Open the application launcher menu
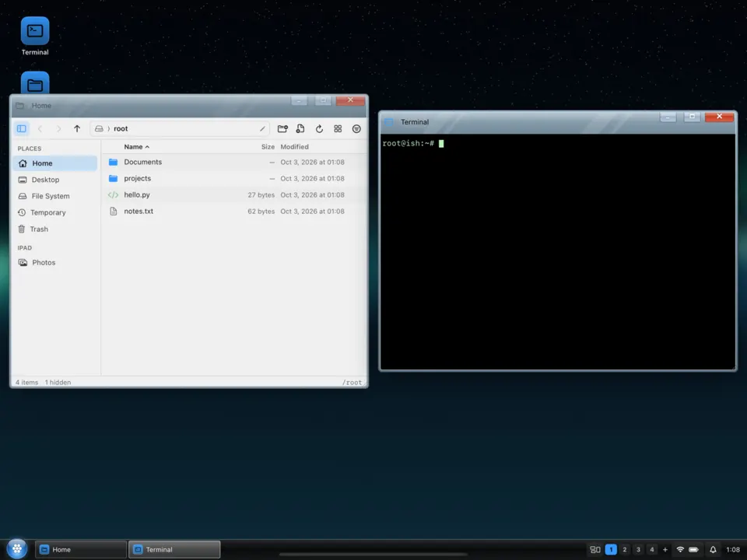 (17, 549)
